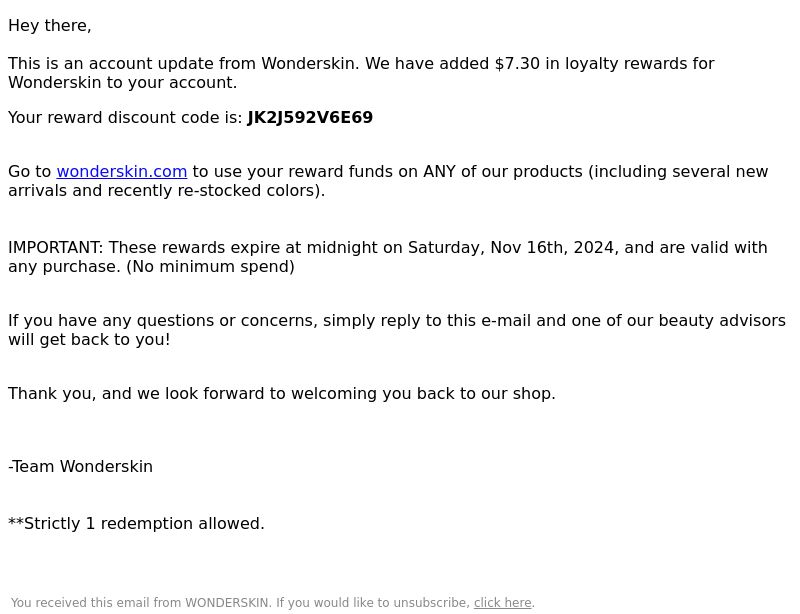
Task: Click the '-Team Wonderskin' signature
Action: 81,466
